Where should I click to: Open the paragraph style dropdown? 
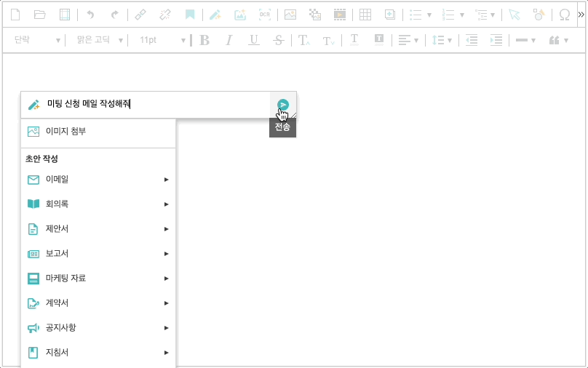pos(36,40)
